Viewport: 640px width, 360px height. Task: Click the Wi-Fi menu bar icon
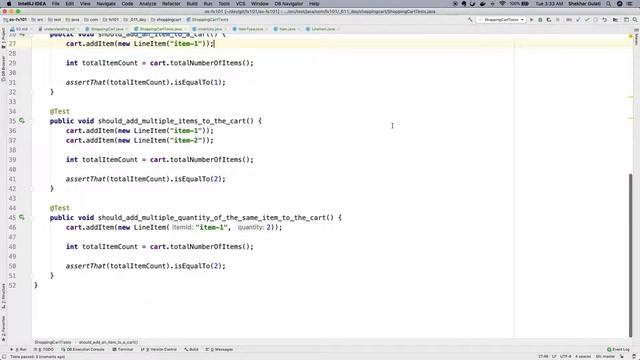502,4
